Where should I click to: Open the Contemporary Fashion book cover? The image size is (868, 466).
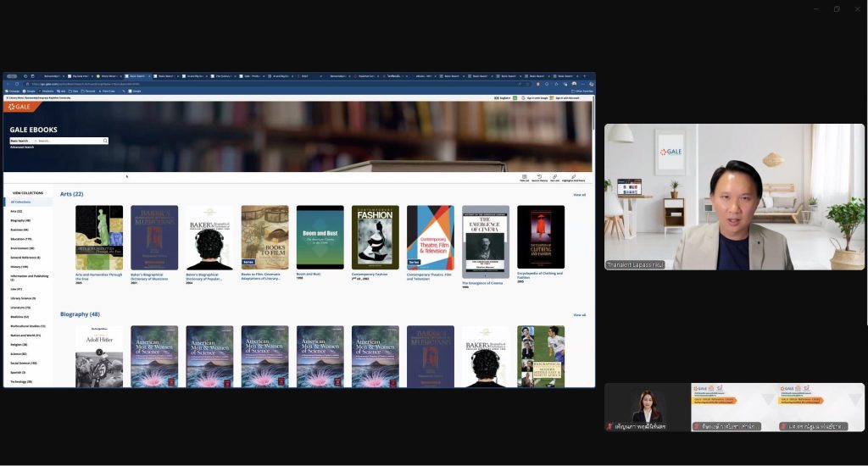pos(376,237)
